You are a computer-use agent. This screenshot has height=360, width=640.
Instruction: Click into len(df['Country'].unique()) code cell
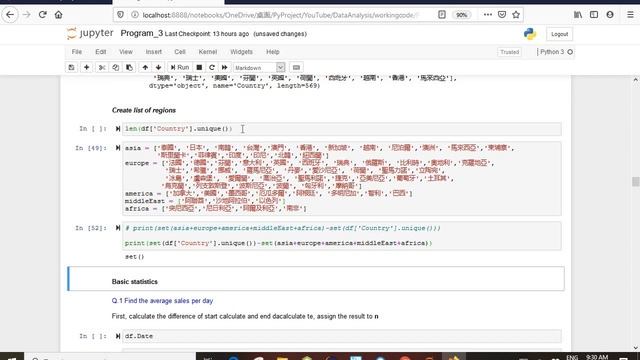pos(342,129)
